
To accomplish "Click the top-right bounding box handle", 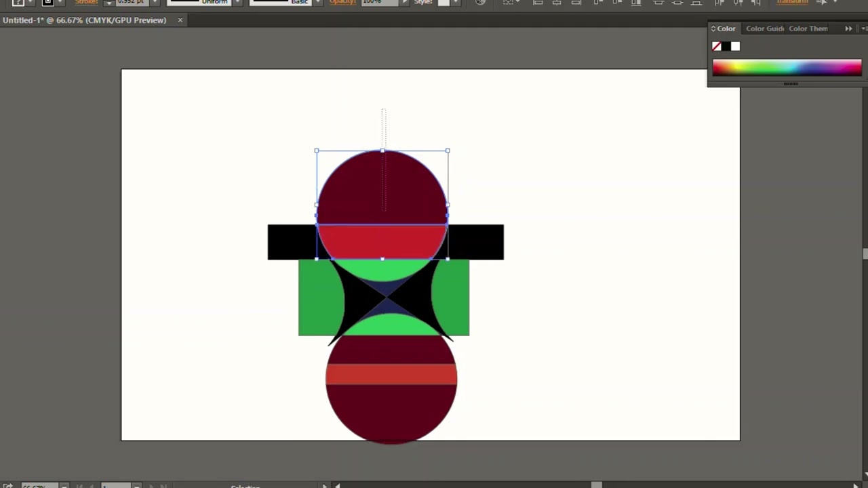I will point(448,150).
